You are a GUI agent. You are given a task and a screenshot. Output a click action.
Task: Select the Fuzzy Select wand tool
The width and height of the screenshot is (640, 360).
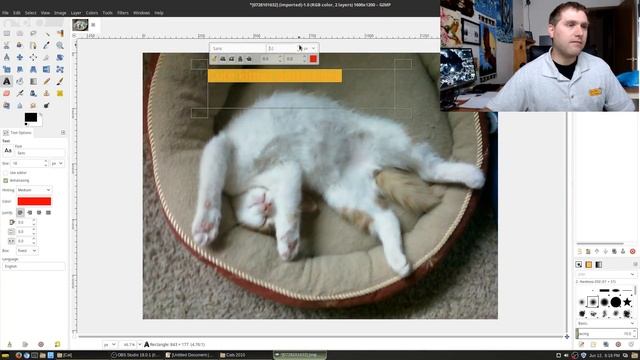tap(47, 33)
